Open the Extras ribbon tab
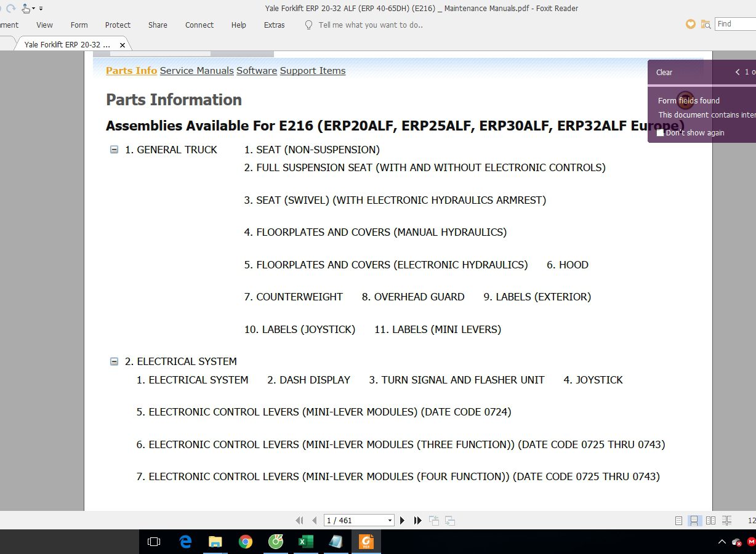 pyautogui.click(x=275, y=25)
